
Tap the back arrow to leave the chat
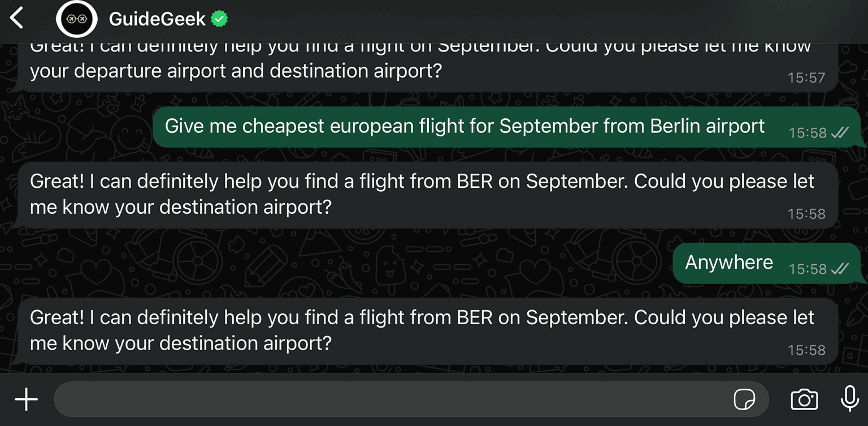[15, 18]
